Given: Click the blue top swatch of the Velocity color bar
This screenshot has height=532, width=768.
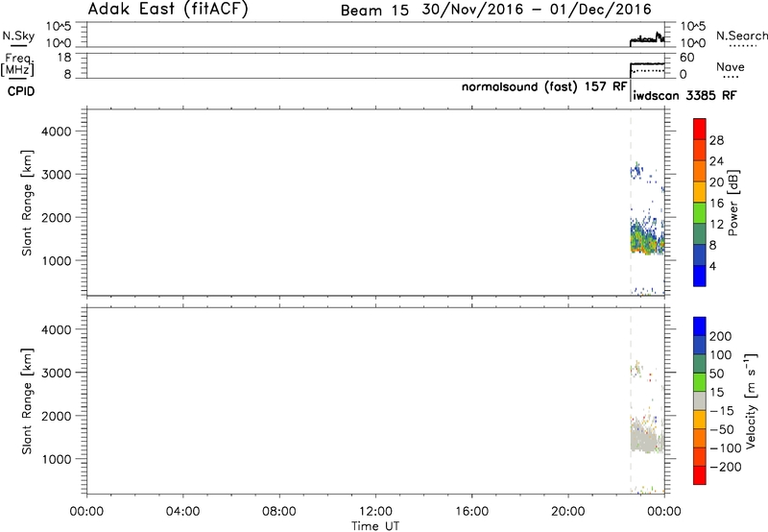Looking at the screenshot, I should point(700,326).
